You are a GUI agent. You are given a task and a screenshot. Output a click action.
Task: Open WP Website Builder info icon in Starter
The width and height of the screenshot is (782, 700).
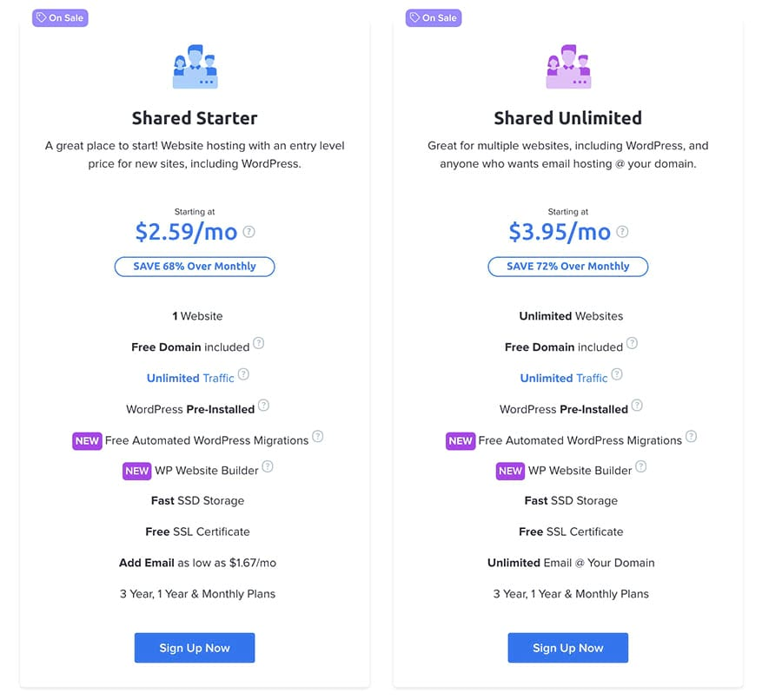268,466
